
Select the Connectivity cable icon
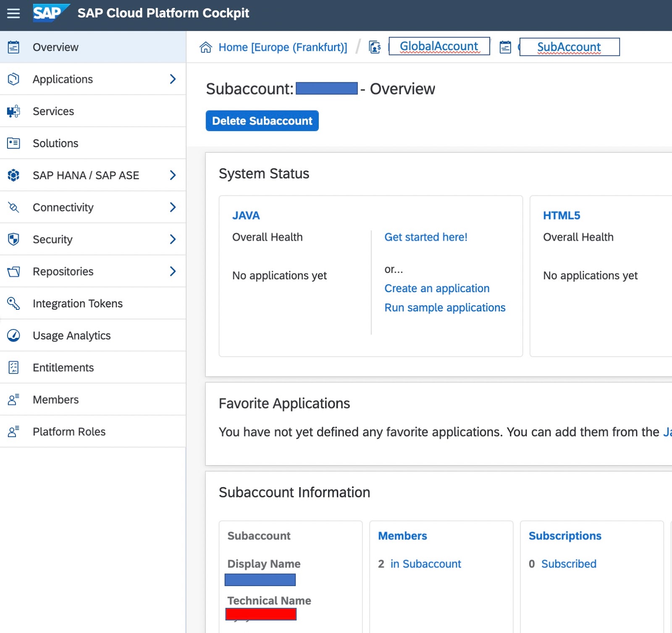[13, 207]
